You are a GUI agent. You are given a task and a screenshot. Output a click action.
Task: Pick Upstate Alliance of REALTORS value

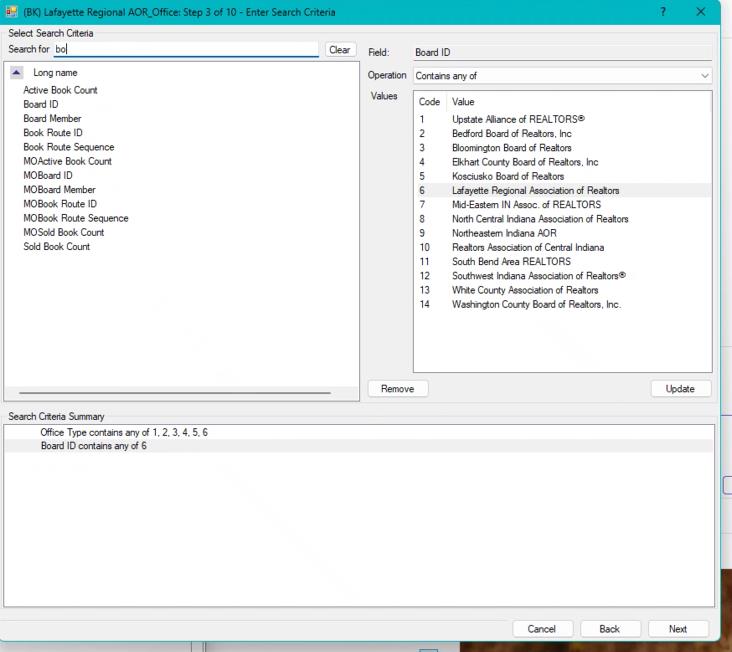pyautogui.click(x=518, y=119)
